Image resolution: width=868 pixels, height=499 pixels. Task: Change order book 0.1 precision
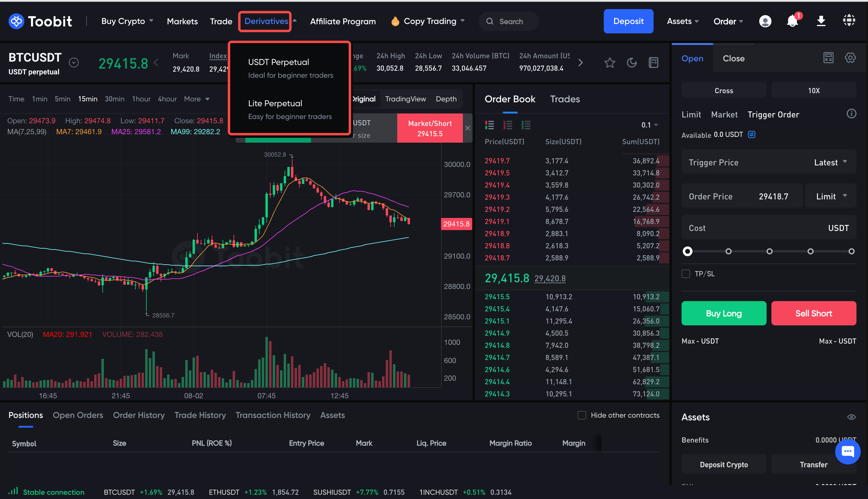(650, 125)
